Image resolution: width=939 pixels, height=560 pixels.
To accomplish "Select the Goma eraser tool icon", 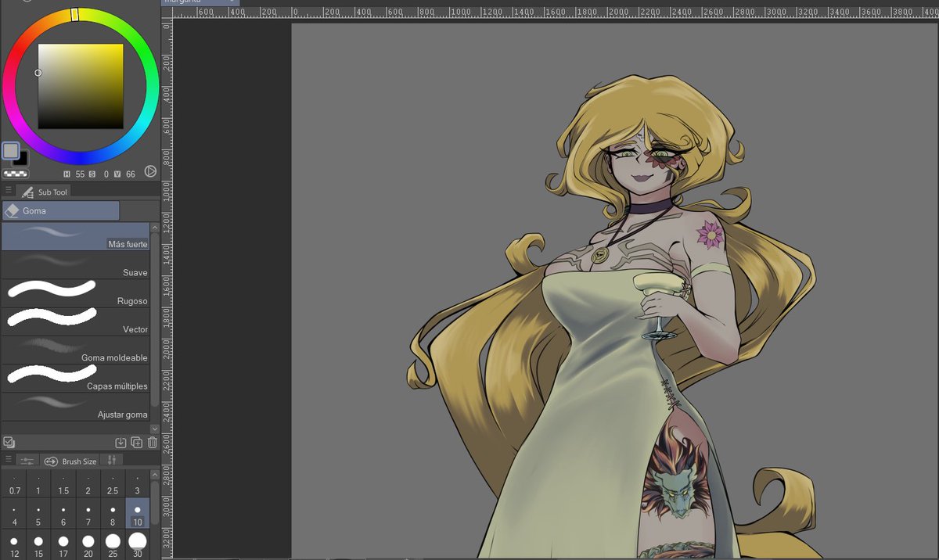I will [x=13, y=210].
